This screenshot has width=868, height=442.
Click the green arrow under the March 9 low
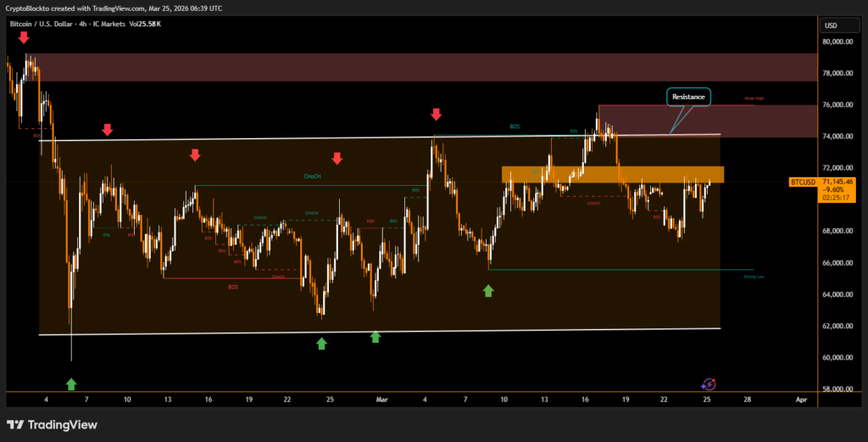tap(488, 291)
